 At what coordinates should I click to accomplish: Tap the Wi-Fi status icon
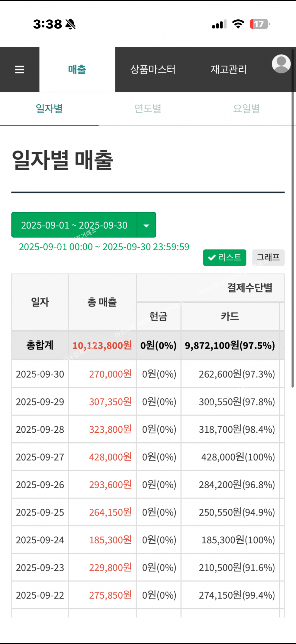click(238, 24)
